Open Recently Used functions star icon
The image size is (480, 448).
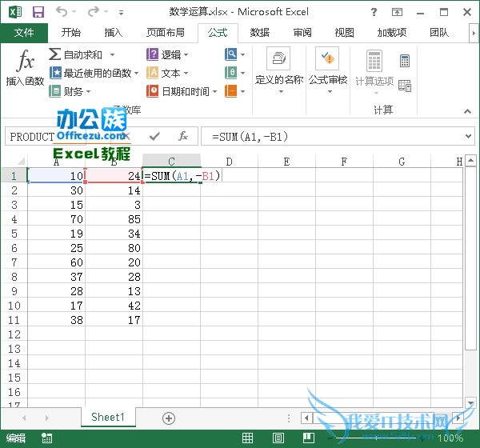coord(55,73)
